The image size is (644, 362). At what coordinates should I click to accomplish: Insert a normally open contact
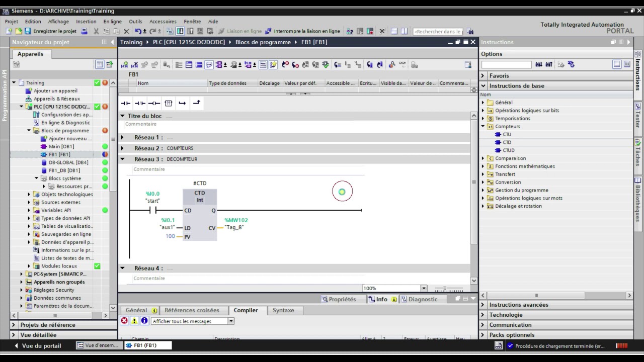(125, 103)
